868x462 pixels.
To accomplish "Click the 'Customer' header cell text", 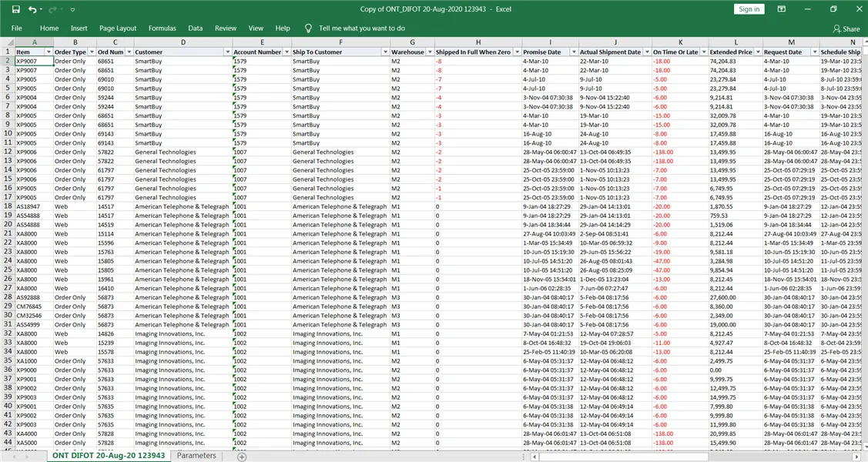I will click(149, 52).
